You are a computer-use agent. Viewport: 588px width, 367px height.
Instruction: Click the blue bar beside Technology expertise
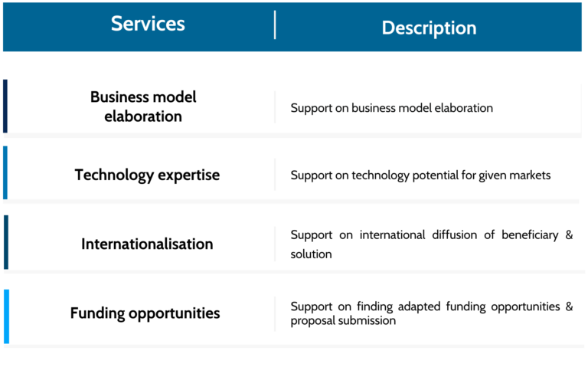pyautogui.click(x=5, y=172)
